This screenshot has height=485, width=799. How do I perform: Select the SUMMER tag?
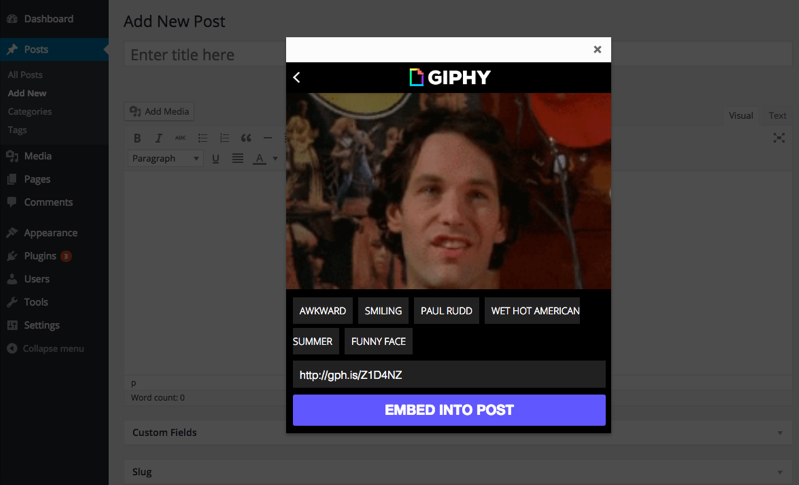pyautogui.click(x=315, y=341)
